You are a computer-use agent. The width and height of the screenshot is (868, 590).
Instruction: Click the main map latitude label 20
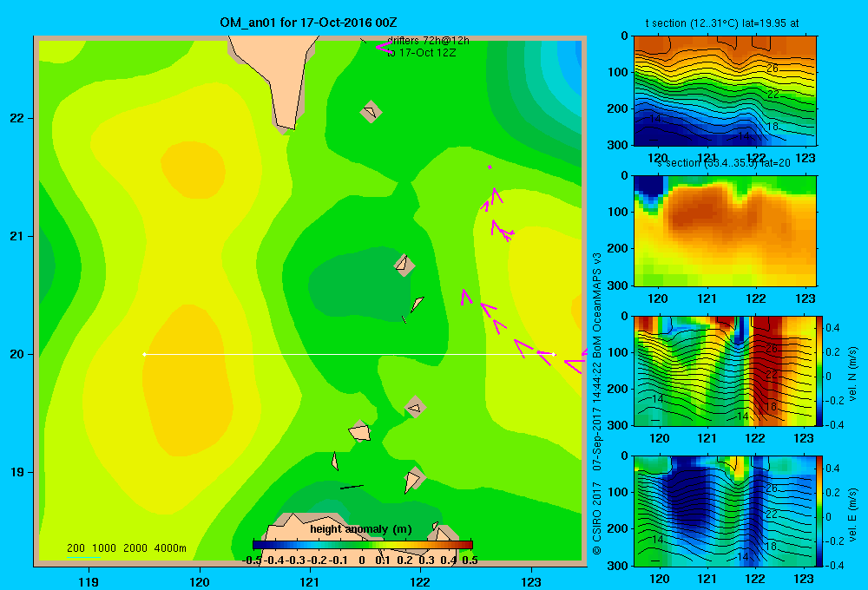(17, 354)
